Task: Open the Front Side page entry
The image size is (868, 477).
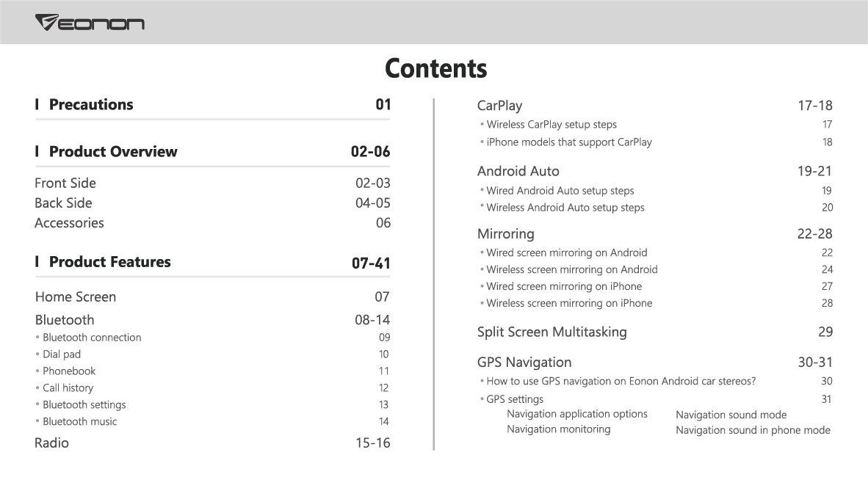Action: (x=65, y=183)
